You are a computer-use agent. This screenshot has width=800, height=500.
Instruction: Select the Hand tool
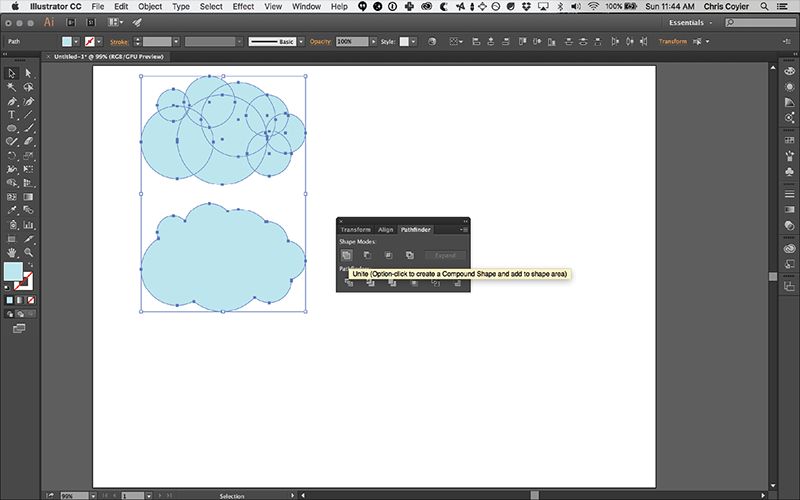point(11,253)
